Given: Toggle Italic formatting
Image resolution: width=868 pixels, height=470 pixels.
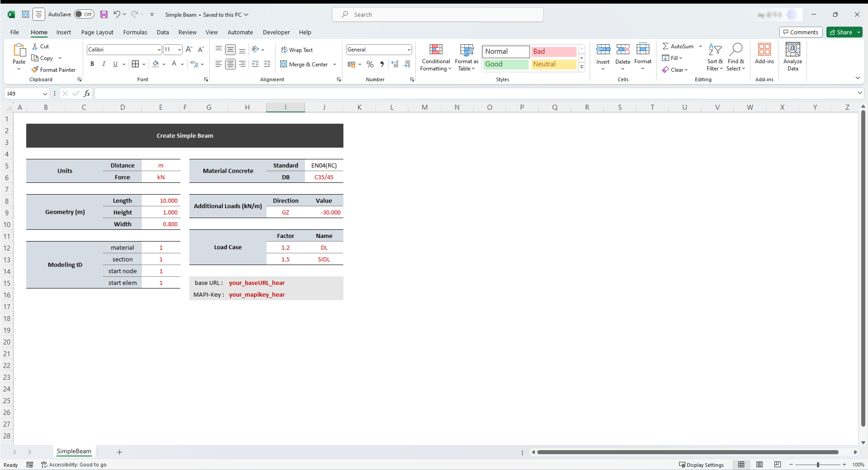Looking at the screenshot, I should [x=104, y=64].
